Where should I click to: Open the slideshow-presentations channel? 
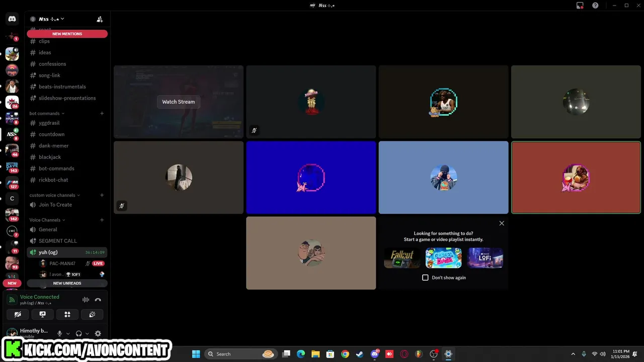[67, 98]
